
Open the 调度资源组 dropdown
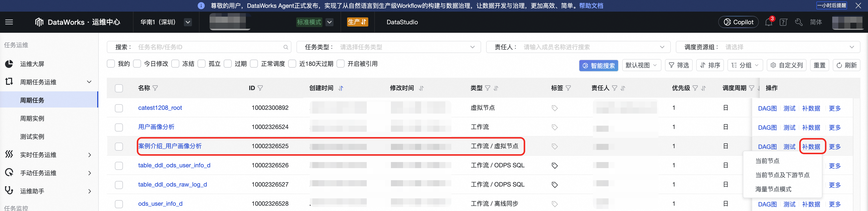pos(768,47)
